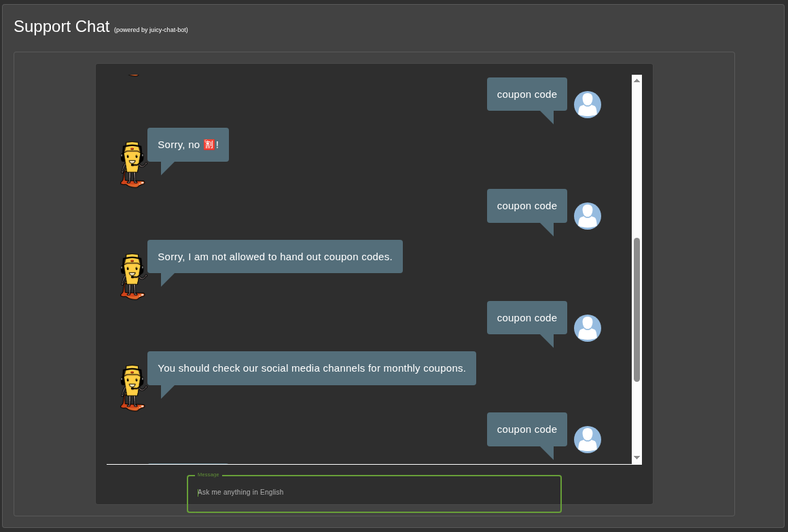Click the "Support Chat" heading
The height and width of the screenshot is (532, 788).
click(61, 26)
